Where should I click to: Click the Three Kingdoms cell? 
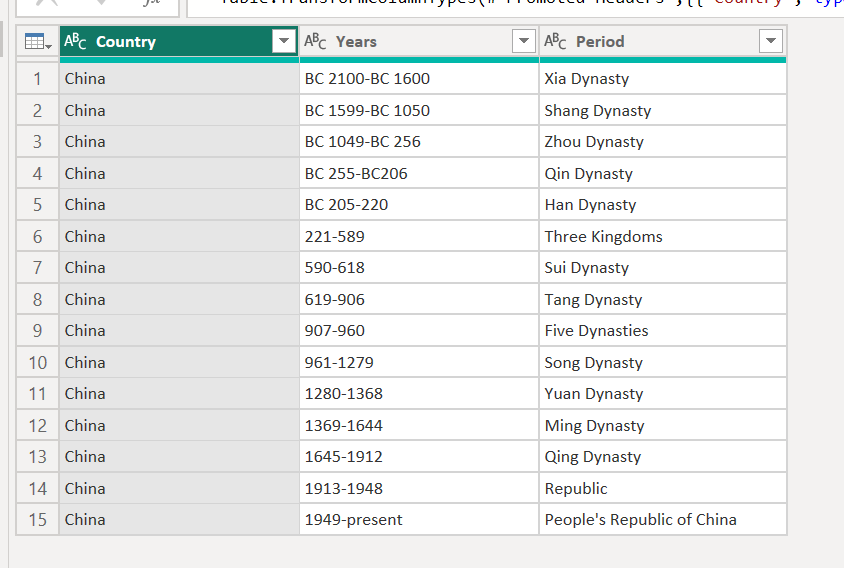pyautogui.click(x=663, y=236)
